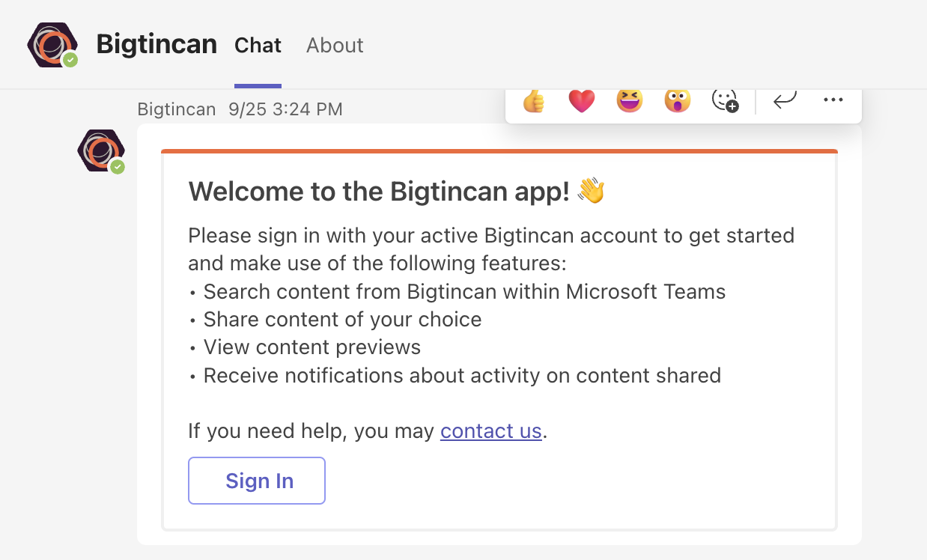Click the Sign In button

coord(257,481)
